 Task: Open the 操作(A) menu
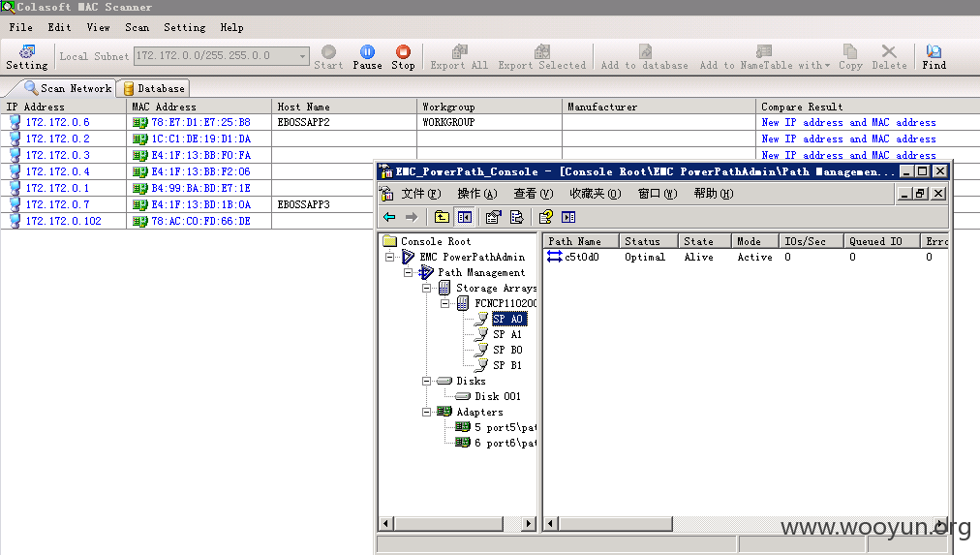click(476, 194)
